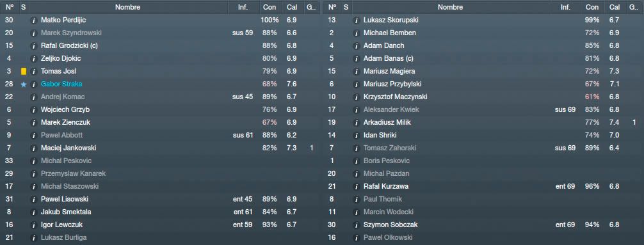Viewport: 644px width, 245px height.
Task: Sort left table by Cal column header
Action: click(292, 7)
